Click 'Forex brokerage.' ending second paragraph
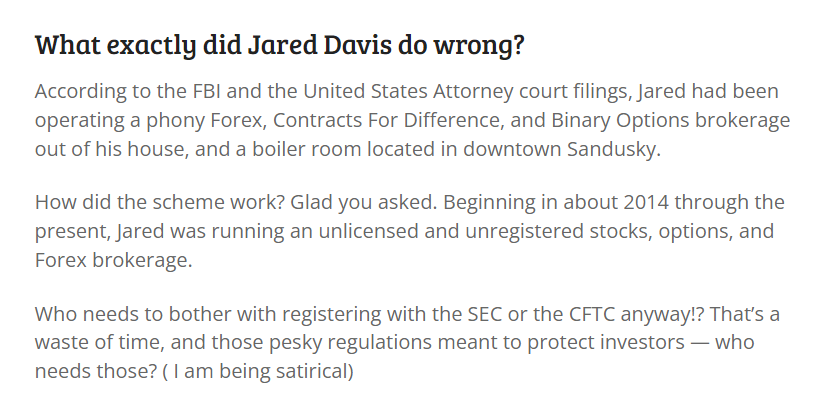The height and width of the screenshot is (398, 824). tap(114, 260)
